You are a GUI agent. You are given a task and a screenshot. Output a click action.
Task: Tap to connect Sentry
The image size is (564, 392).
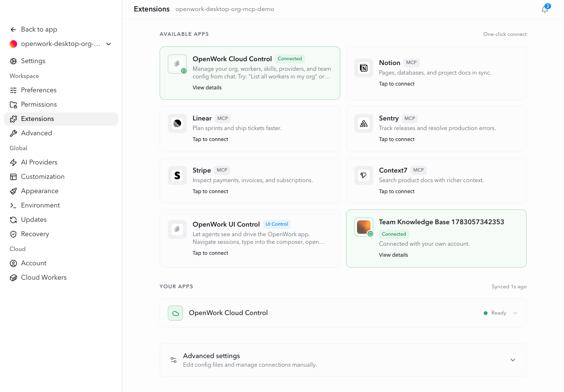point(397,140)
